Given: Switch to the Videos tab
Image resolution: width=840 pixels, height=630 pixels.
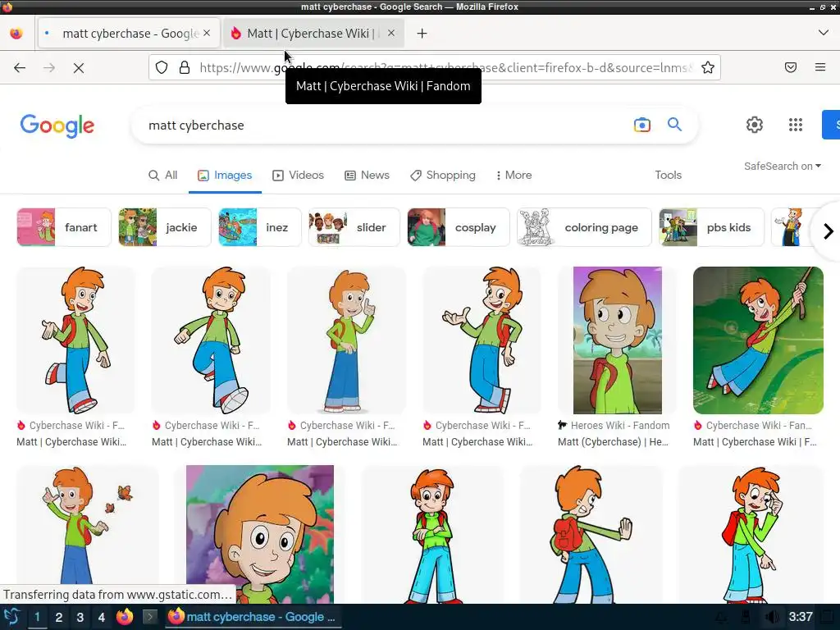Looking at the screenshot, I should click(299, 176).
